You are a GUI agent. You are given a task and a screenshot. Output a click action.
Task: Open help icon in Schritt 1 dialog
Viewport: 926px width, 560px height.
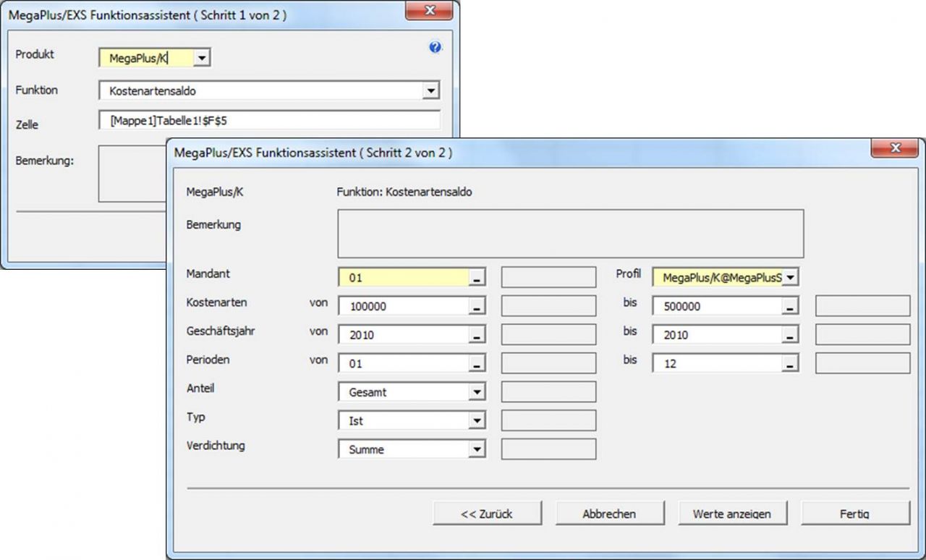click(435, 48)
